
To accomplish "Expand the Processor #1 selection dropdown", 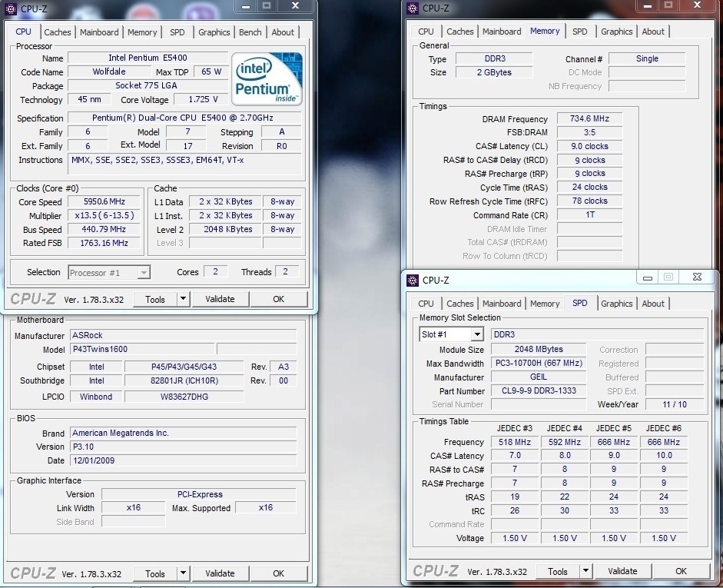I will (x=144, y=273).
